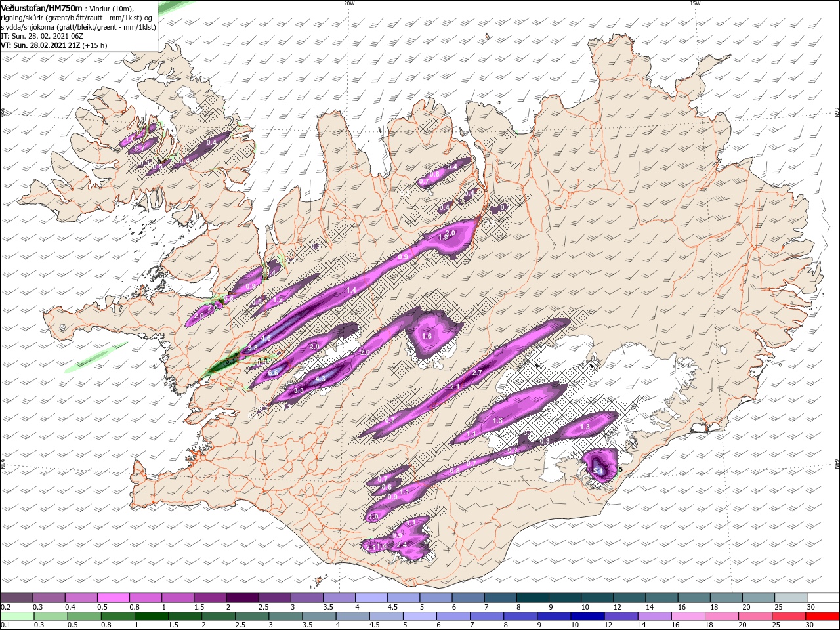Click the 6.6 precipitation value on map
The width and height of the screenshot is (840, 630).
point(273,372)
